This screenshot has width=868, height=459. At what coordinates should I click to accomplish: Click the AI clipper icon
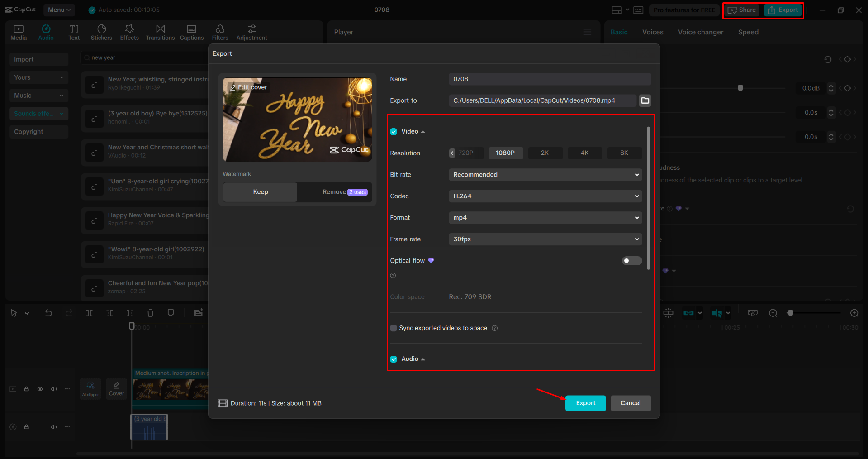[x=90, y=389]
